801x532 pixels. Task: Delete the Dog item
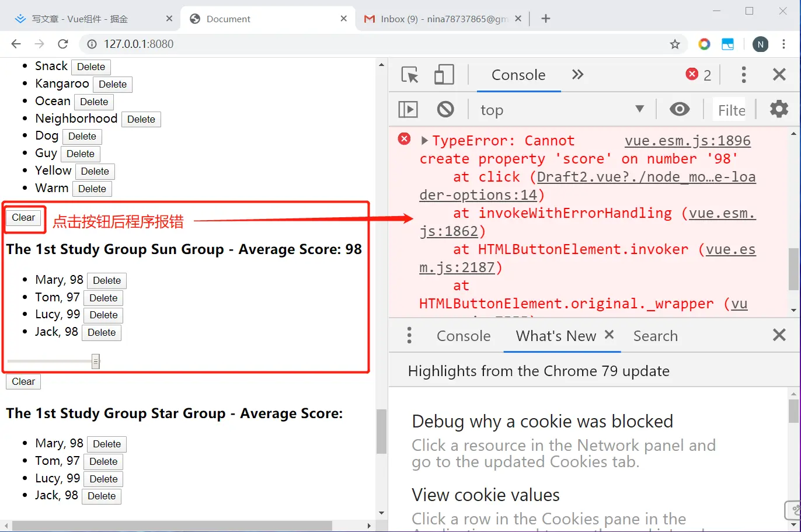pos(82,136)
